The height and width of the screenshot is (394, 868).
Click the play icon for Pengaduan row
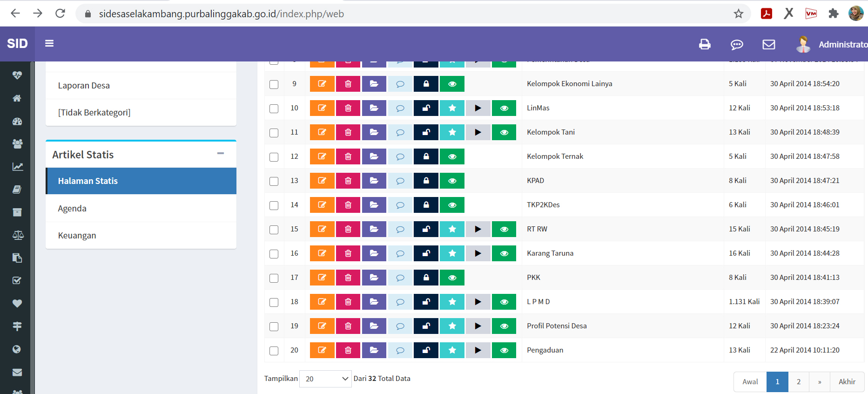point(478,350)
